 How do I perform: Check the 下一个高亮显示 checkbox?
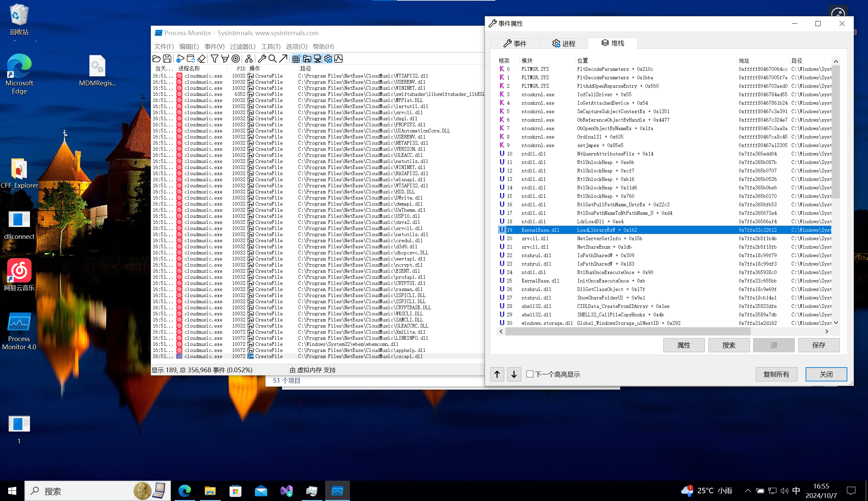530,374
